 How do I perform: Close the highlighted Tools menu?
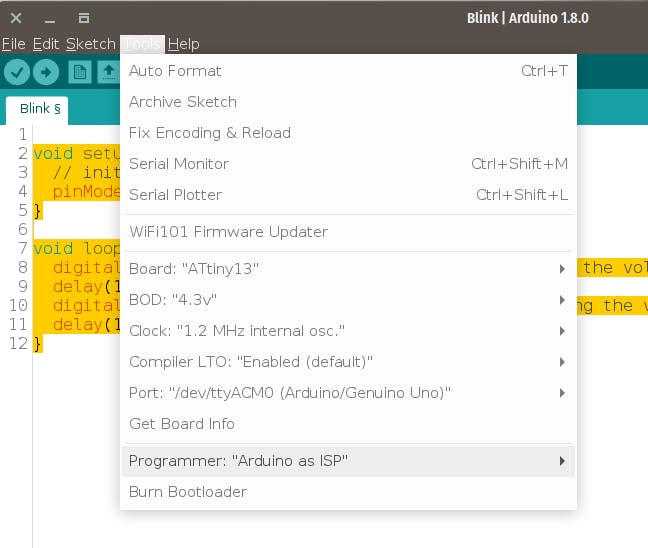pos(143,44)
